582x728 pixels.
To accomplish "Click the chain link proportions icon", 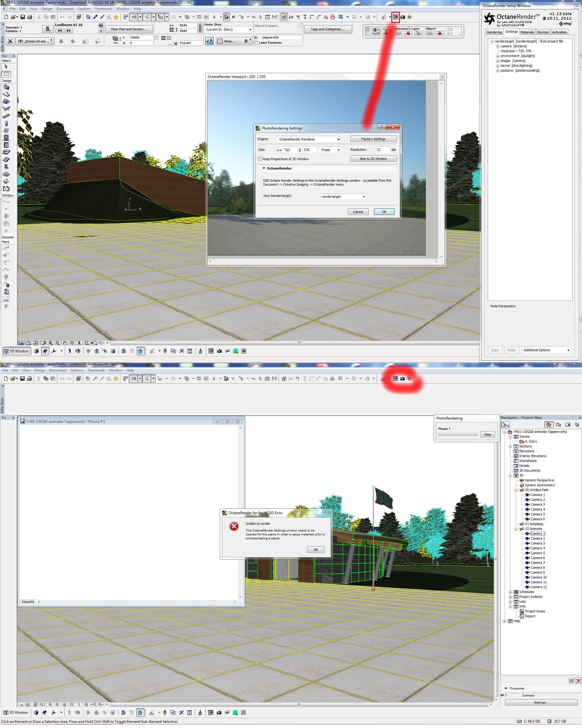I will 200,28.
